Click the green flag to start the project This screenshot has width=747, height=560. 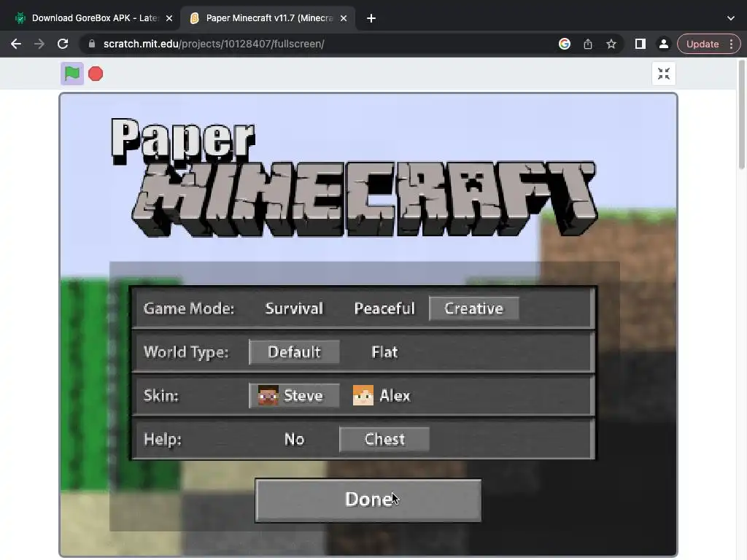(72, 74)
